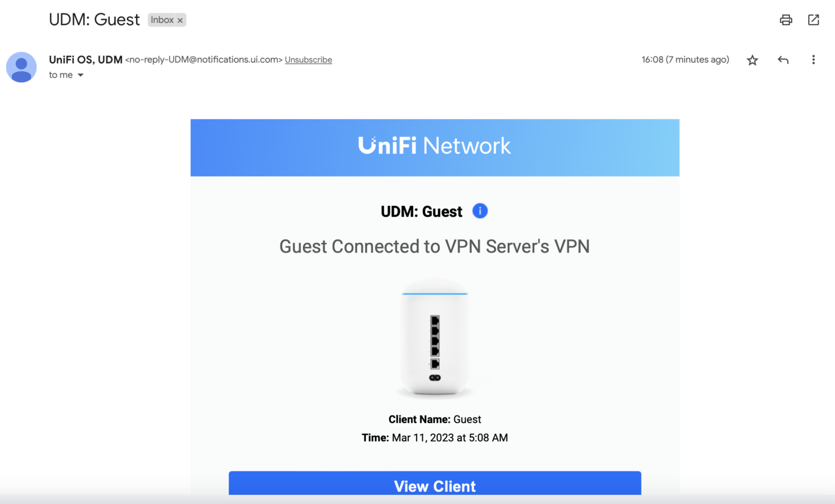This screenshot has height=504, width=835.
Task: Open recipient details via the dropdown arrow
Action: [80, 75]
